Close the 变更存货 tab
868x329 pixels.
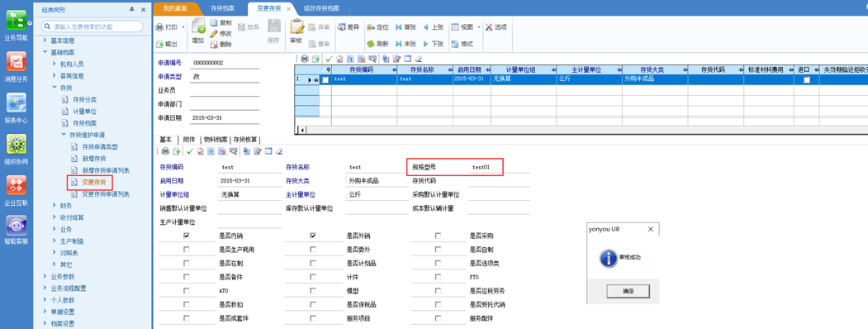(x=288, y=9)
